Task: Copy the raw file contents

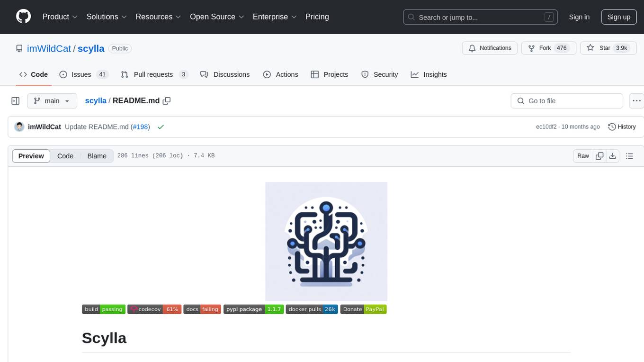Action: click(599, 156)
